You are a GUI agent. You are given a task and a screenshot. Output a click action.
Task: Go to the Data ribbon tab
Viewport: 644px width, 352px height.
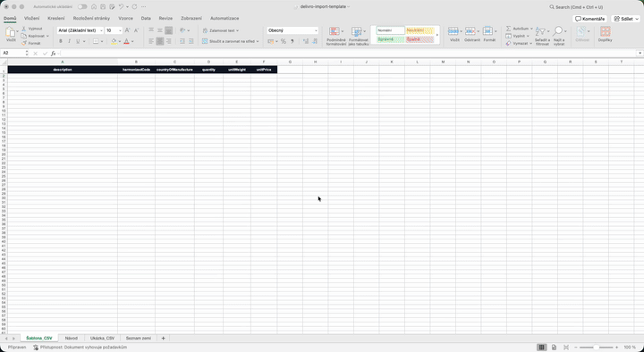tap(146, 19)
